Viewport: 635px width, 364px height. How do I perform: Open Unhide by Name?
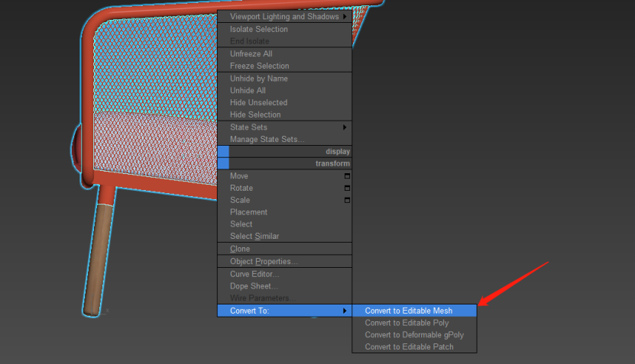284,79
